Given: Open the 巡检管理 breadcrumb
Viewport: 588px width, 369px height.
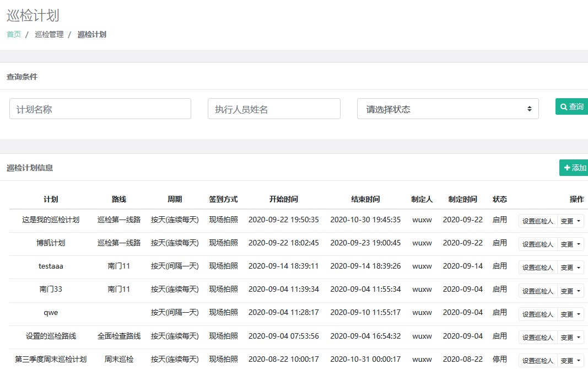Looking at the screenshot, I should pos(49,34).
